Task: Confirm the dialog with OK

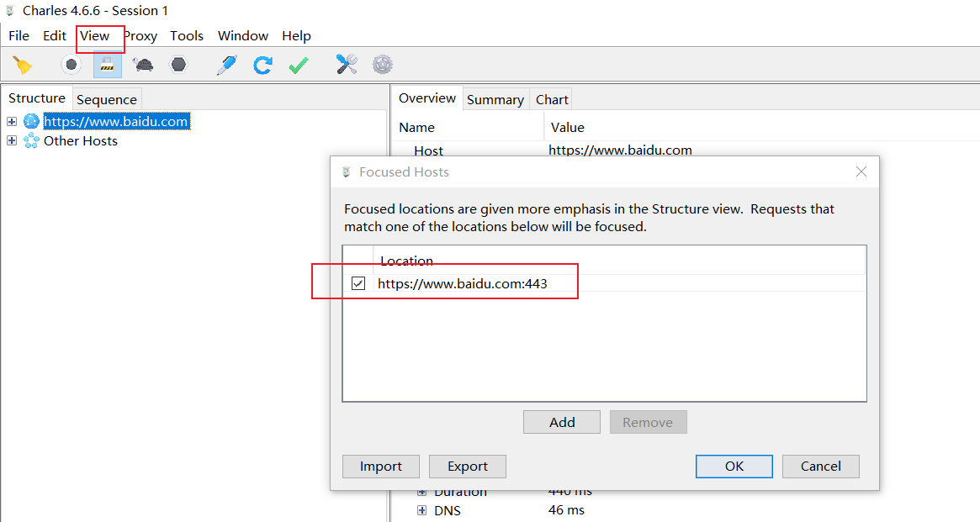Action: (734, 467)
